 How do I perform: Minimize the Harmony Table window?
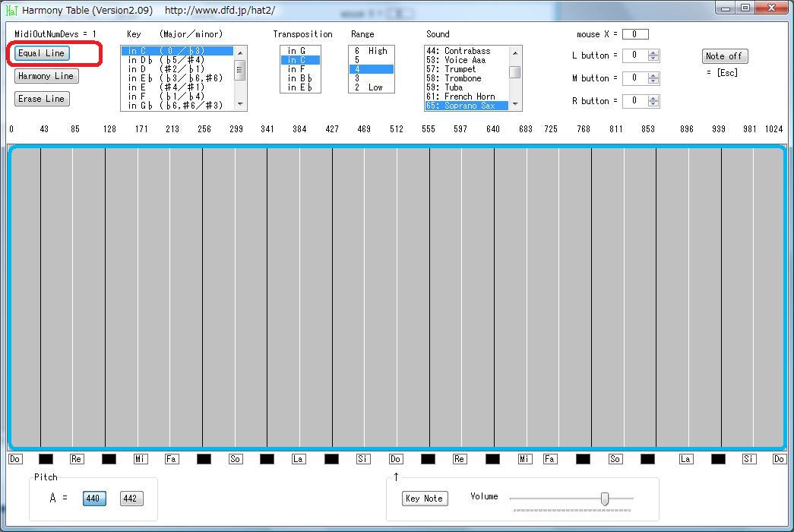click(x=726, y=8)
